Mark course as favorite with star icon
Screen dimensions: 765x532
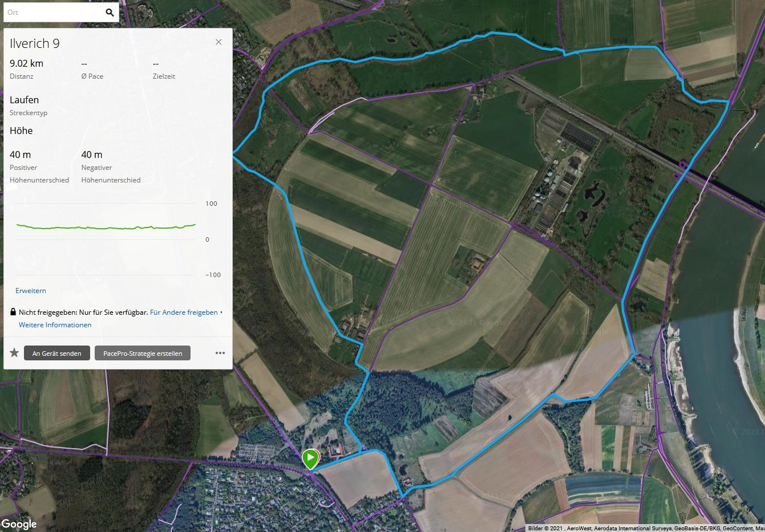click(x=14, y=353)
